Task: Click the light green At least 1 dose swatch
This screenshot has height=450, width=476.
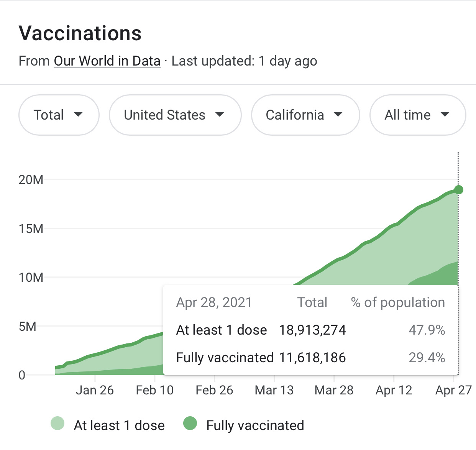Action: [57, 424]
